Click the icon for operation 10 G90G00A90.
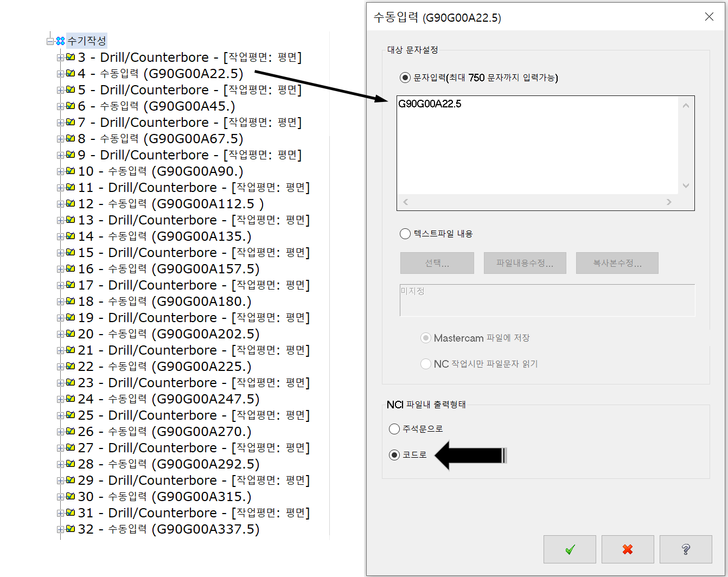The image size is (728, 577). (x=71, y=171)
